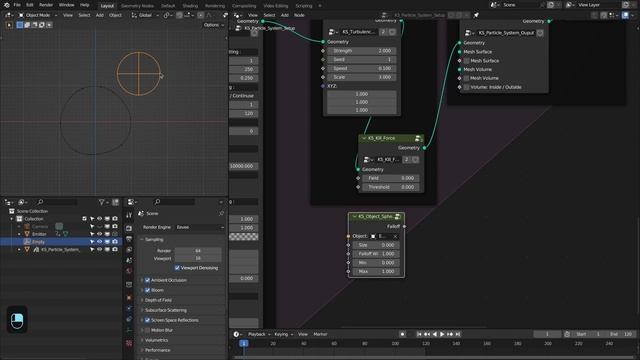Jump to timeline end button

458,334
